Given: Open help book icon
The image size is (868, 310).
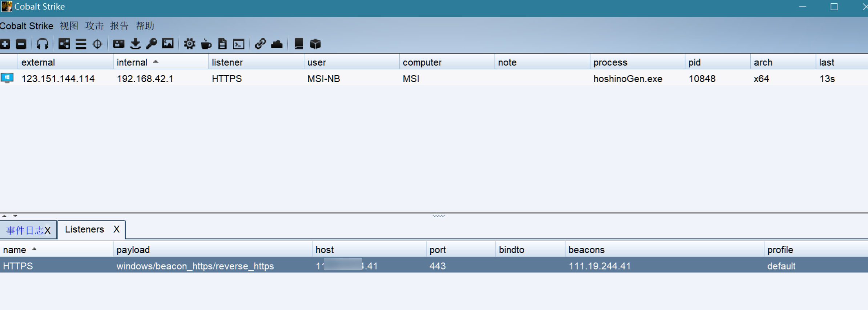Looking at the screenshot, I should pos(299,44).
